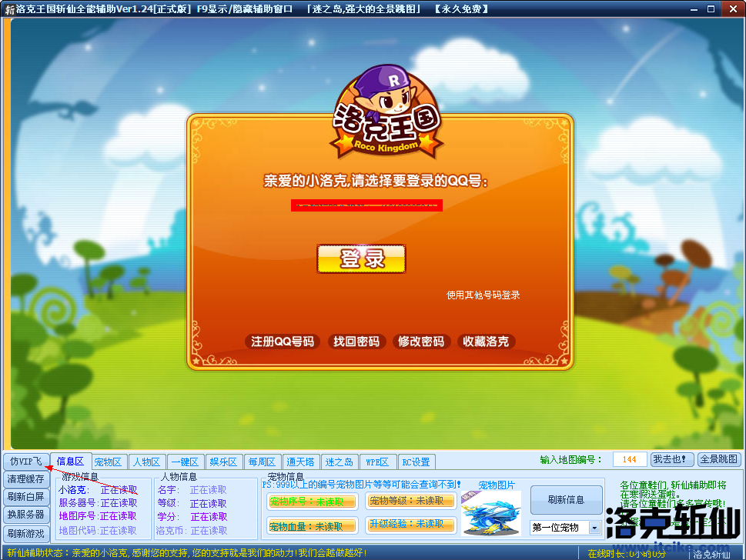Image resolution: width=746 pixels, height=560 pixels.
Task: Switch to the 宠物区 tab
Action: point(108,462)
